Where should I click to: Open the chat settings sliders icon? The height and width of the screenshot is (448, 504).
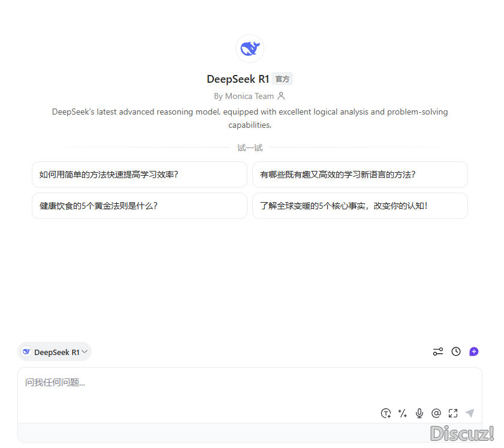point(438,351)
